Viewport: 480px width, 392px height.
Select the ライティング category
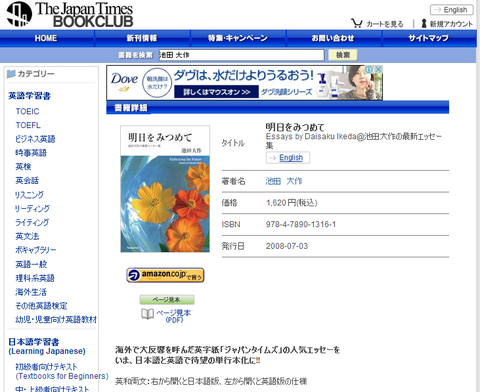pos(32,222)
